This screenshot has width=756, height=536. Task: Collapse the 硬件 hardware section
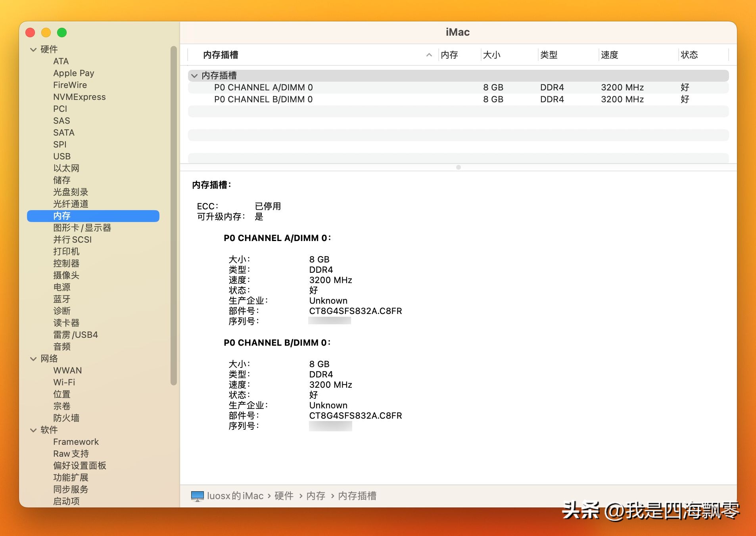[x=33, y=49]
